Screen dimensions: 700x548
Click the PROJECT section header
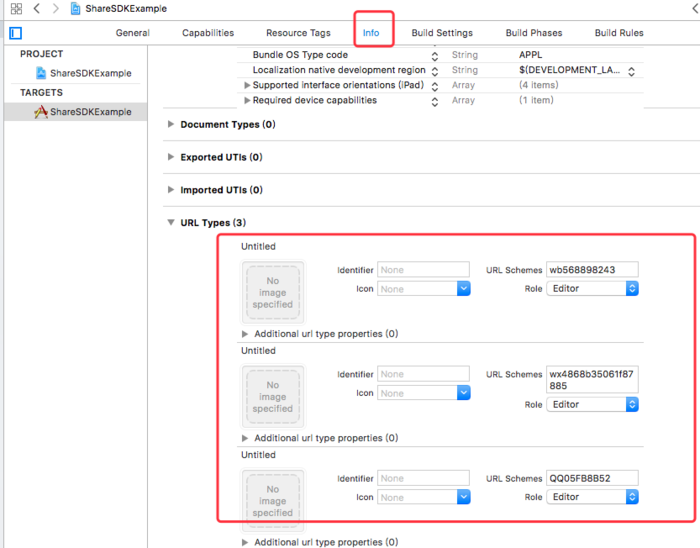click(42, 54)
